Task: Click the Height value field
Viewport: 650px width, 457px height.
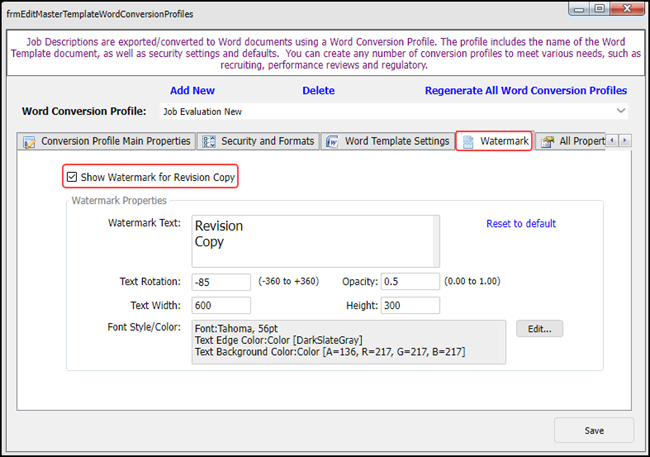Action: (410, 305)
